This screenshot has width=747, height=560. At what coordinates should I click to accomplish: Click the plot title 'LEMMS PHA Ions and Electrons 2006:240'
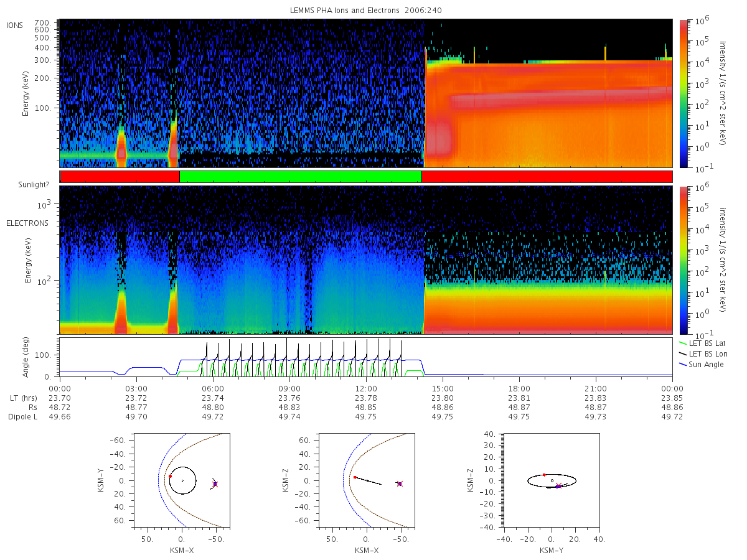[x=365, y=11]
